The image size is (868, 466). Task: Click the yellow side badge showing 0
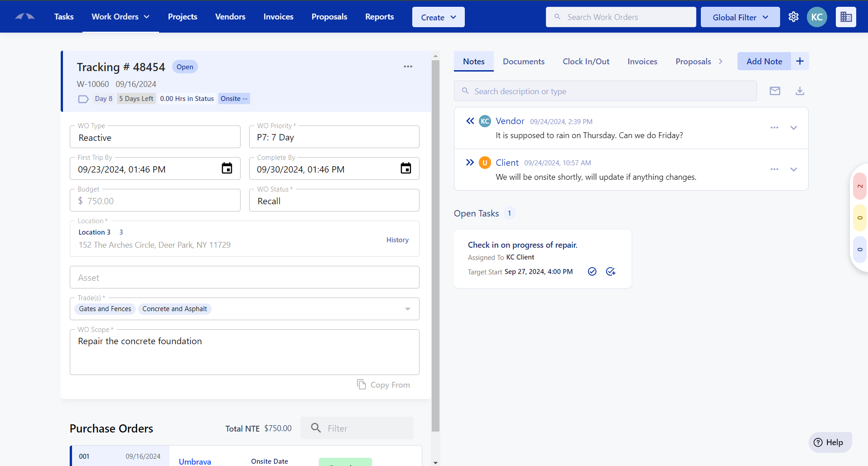[x=860, y=218]
